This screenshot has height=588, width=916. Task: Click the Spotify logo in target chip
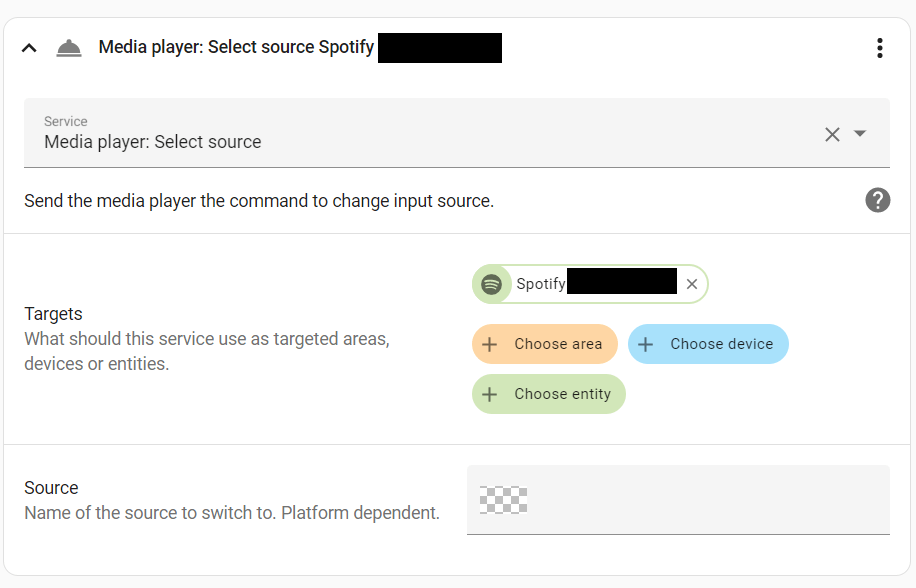click(491, 284)
